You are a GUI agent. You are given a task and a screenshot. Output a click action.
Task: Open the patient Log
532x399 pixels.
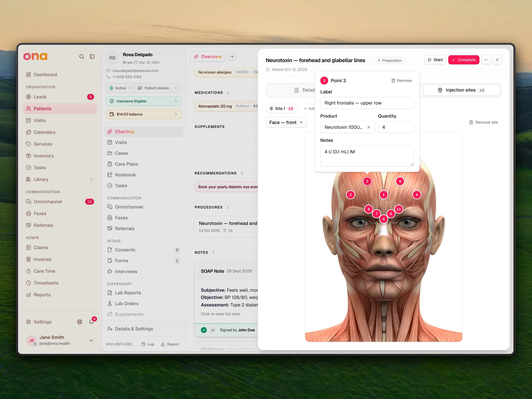pyautogui.click(x=148, y=344)
